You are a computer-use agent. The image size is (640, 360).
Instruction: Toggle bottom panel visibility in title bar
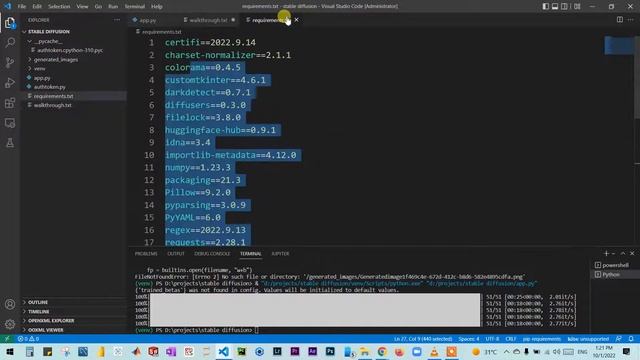coord(555,6)
